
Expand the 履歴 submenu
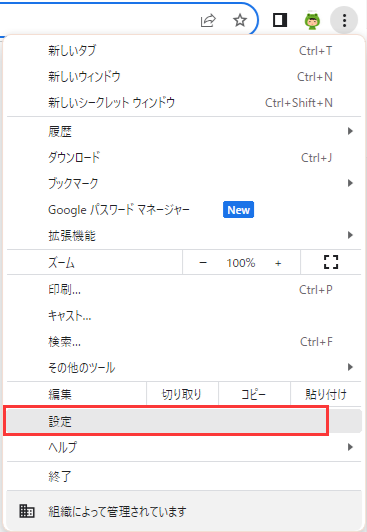click(184, 131)
